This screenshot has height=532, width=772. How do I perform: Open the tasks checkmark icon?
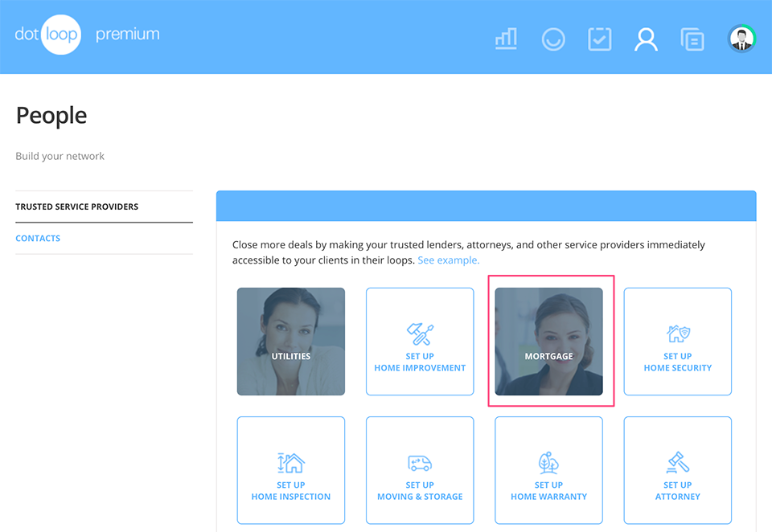coord(600,39)
